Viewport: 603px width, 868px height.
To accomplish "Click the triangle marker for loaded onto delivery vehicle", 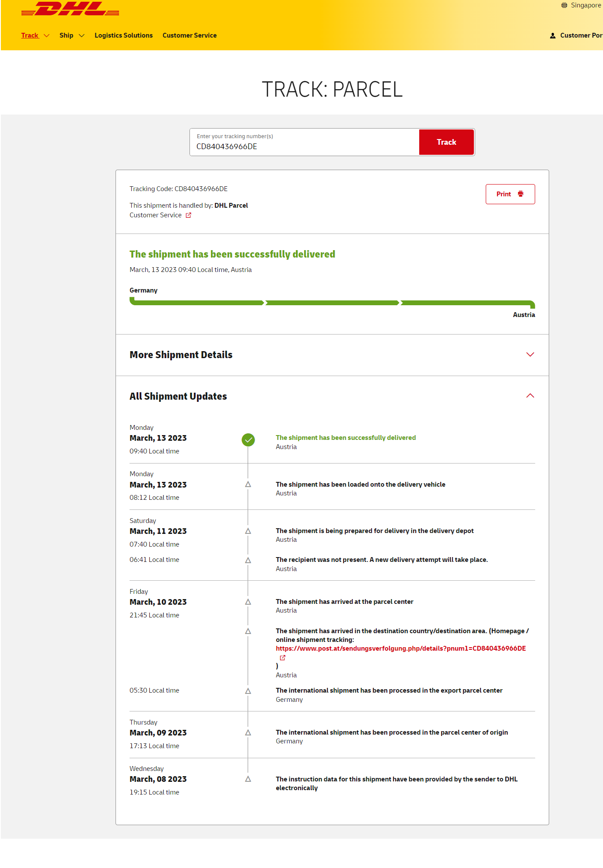I will [x=248, y=485].
